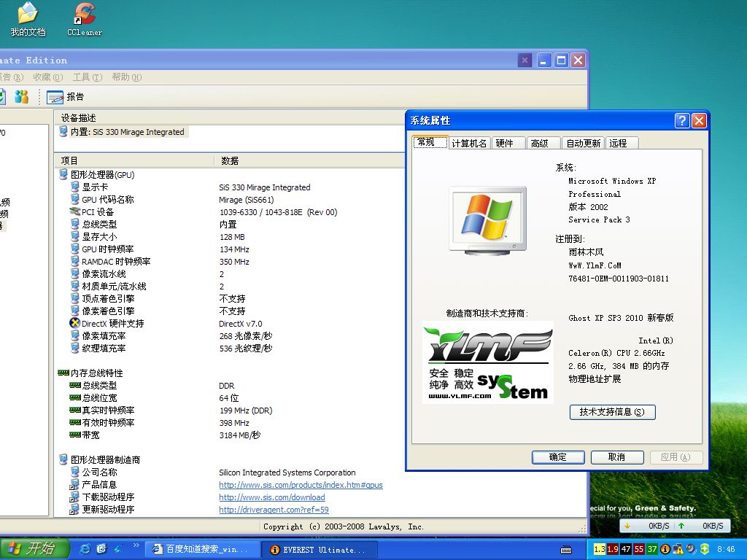Open the www.sis.com/download link
747x560 pixels.
pos(272,497)
